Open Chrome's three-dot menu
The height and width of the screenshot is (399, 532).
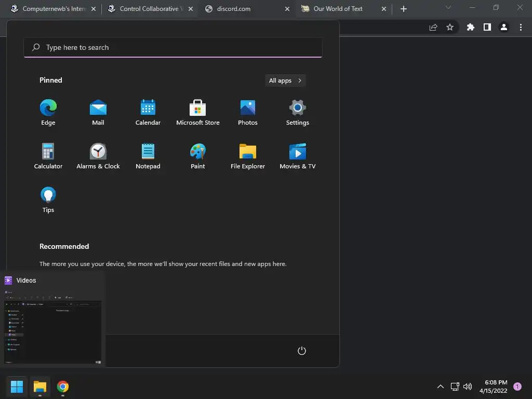[x=521, y=27]
